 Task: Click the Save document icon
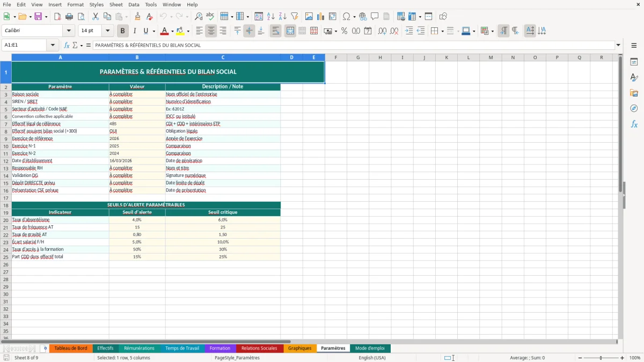[38, 17]
